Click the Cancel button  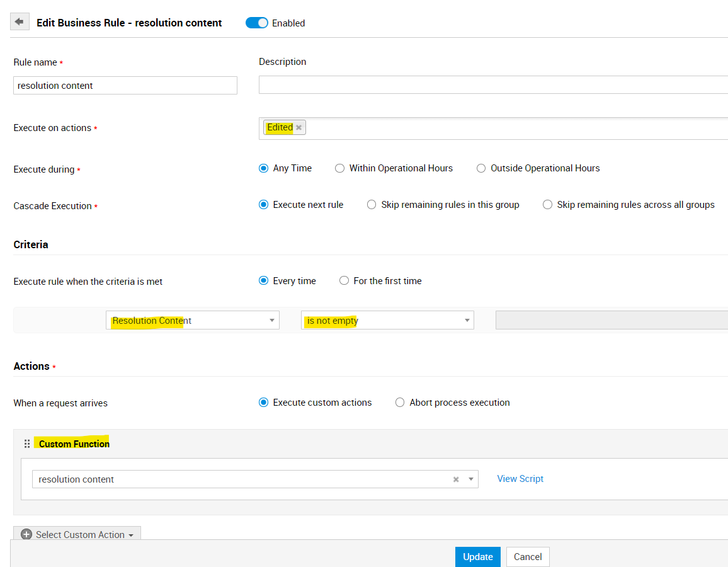[x=528, y=557]
